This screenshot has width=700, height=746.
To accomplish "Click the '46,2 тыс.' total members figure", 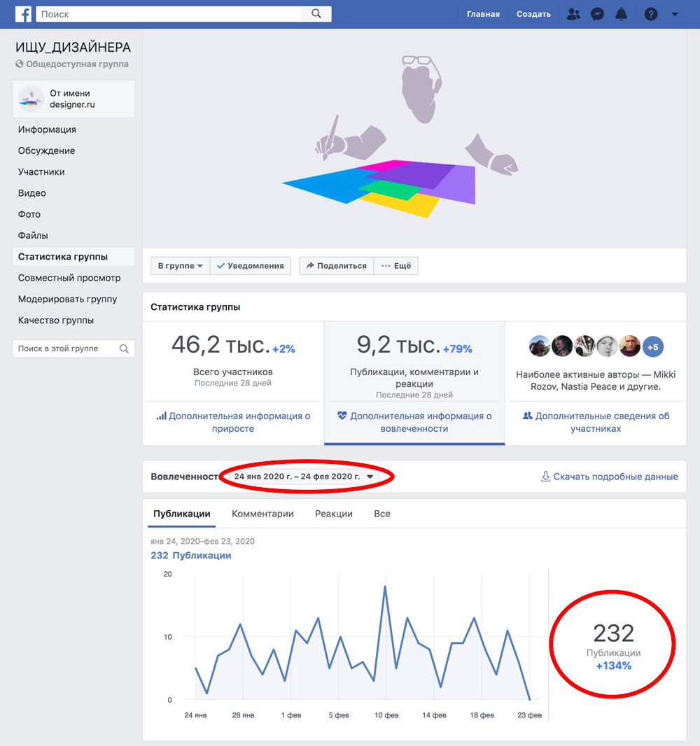I will [220, 345].
